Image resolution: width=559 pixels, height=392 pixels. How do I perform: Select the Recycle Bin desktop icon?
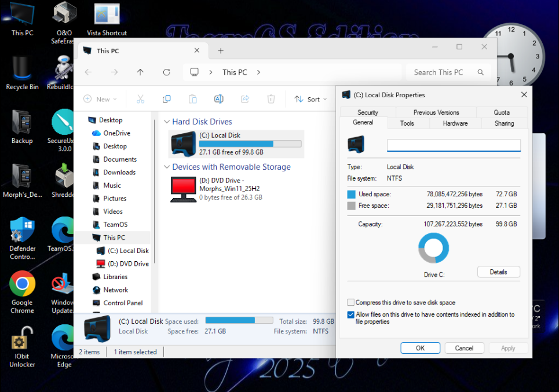22,67
